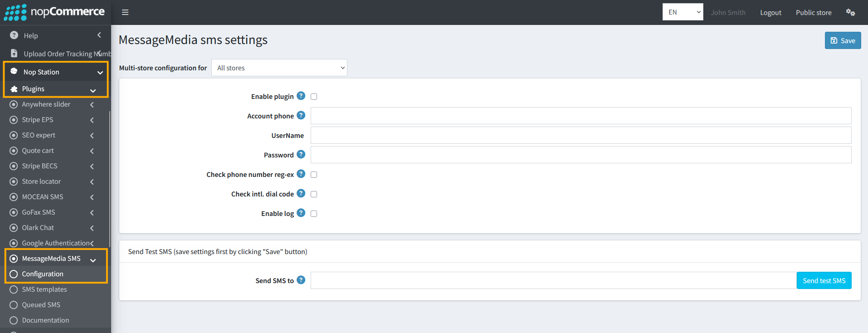Click the Account phone input field
This screenshot has height=333, width=868.
click(x=581, y=116)
